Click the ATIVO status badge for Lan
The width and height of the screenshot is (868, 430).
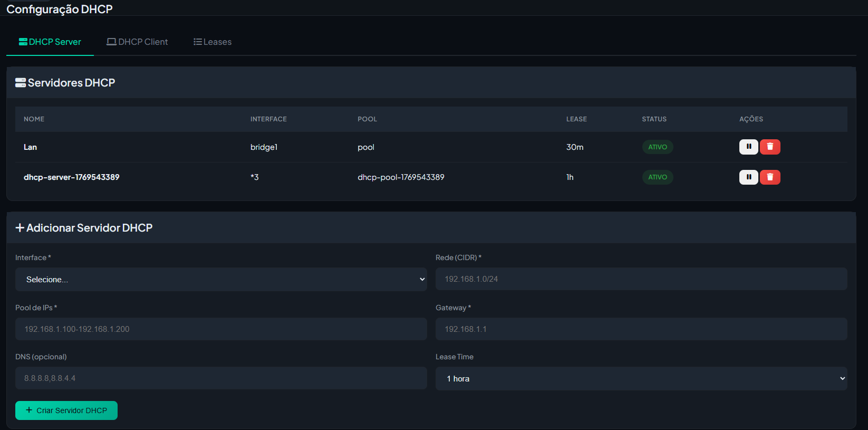(657, 147)
